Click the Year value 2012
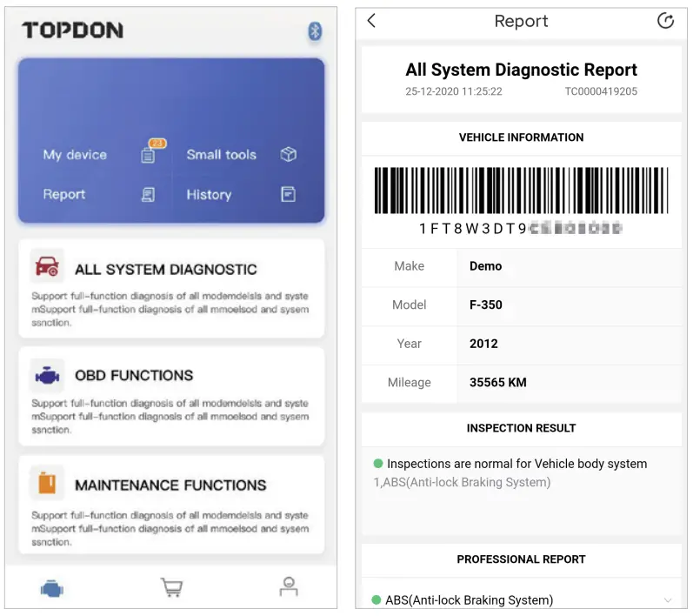 pyautogui.click(x=483, y=344)
